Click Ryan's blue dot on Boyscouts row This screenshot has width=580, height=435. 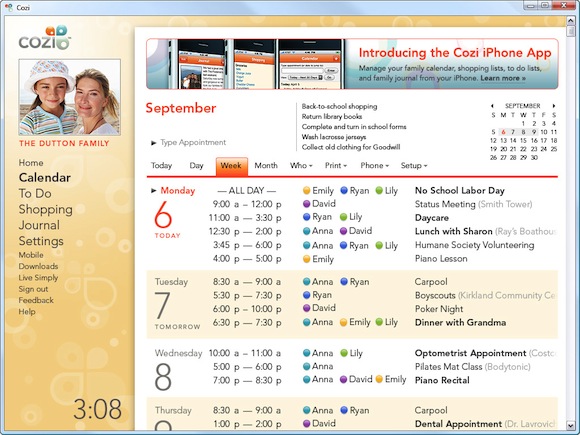coord(306,295)
